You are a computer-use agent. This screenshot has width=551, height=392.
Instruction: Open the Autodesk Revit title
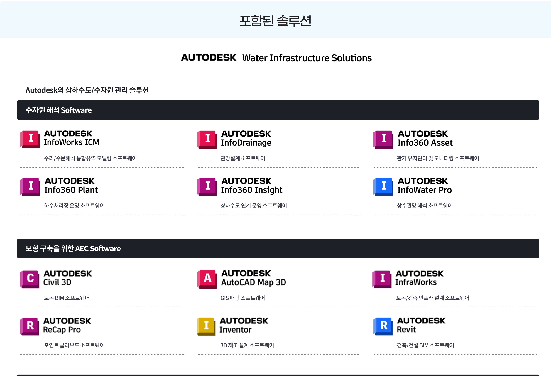421,325
